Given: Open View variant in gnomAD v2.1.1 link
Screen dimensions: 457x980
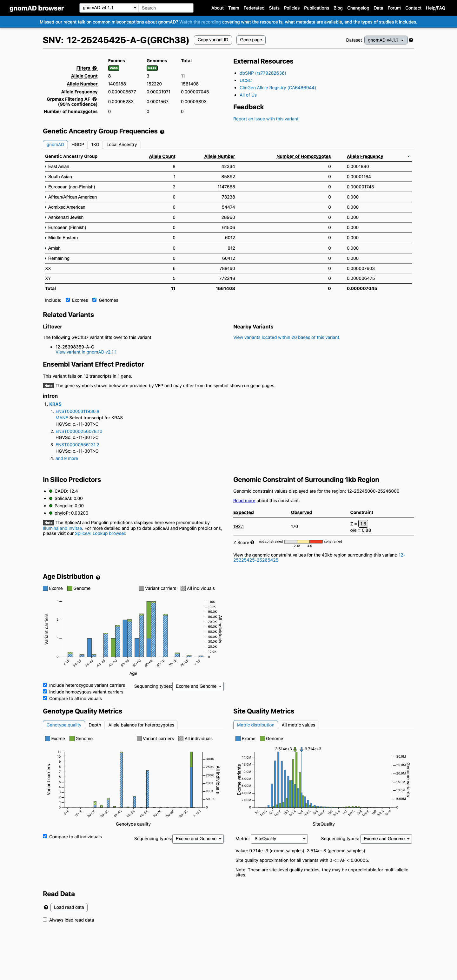Looking at the screenshot, I should [86, 352].
